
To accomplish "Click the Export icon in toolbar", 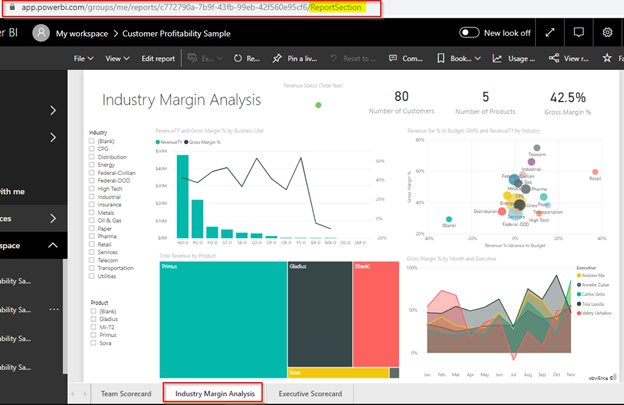I will [192, 58].
